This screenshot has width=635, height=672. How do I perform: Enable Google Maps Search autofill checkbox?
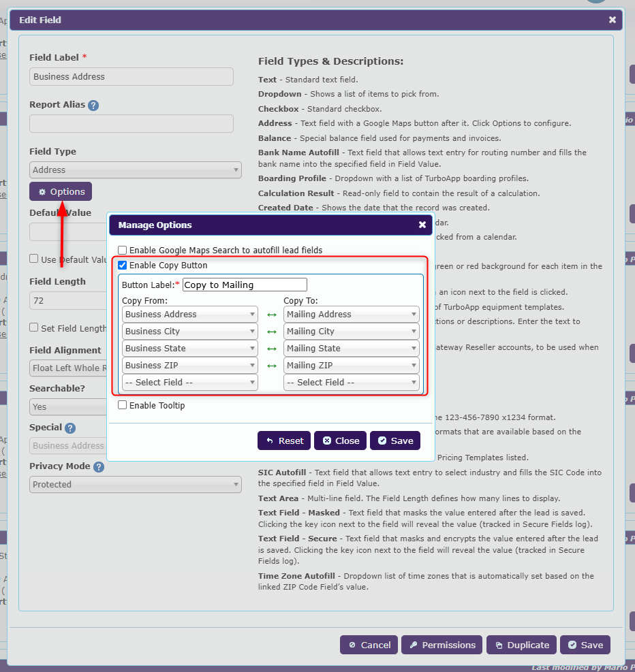coord(122,251)
